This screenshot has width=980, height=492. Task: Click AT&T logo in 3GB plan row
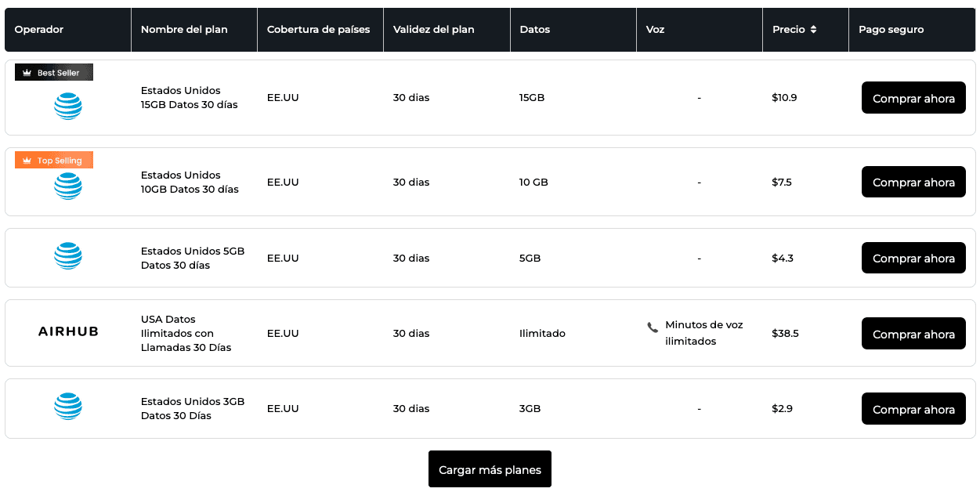coord(68,407)
